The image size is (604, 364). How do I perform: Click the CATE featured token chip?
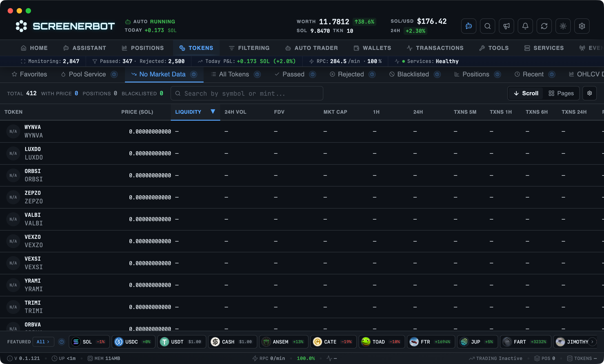[x=333, y=342]
